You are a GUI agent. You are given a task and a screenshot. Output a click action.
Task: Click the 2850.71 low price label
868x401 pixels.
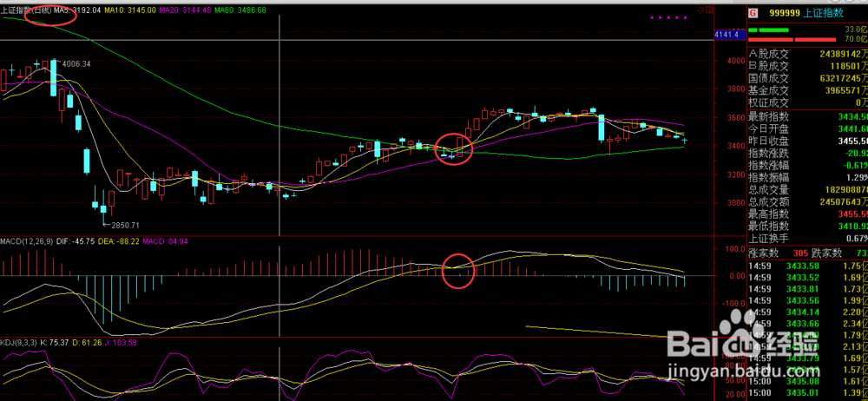point(126,226)
